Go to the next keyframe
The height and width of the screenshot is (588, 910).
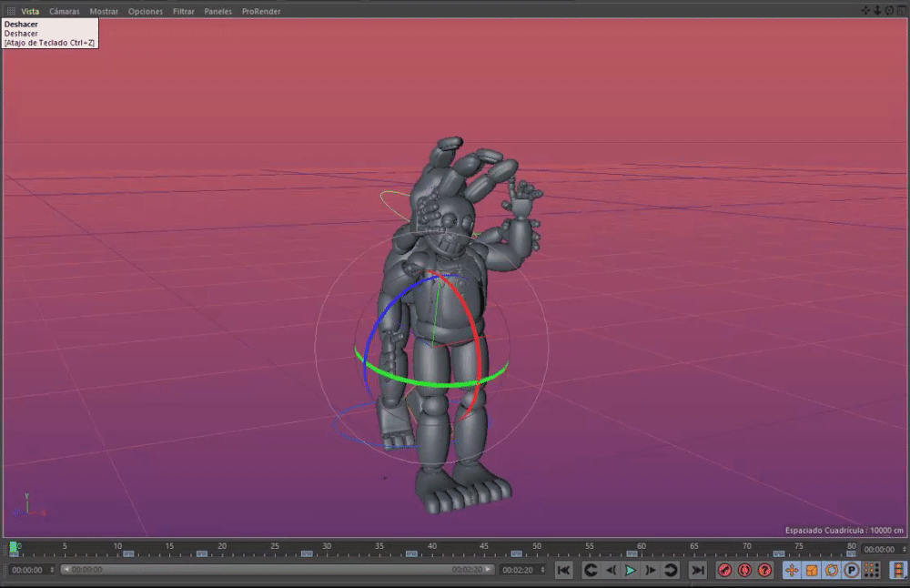pyautogui.click(x=672, y=570)
